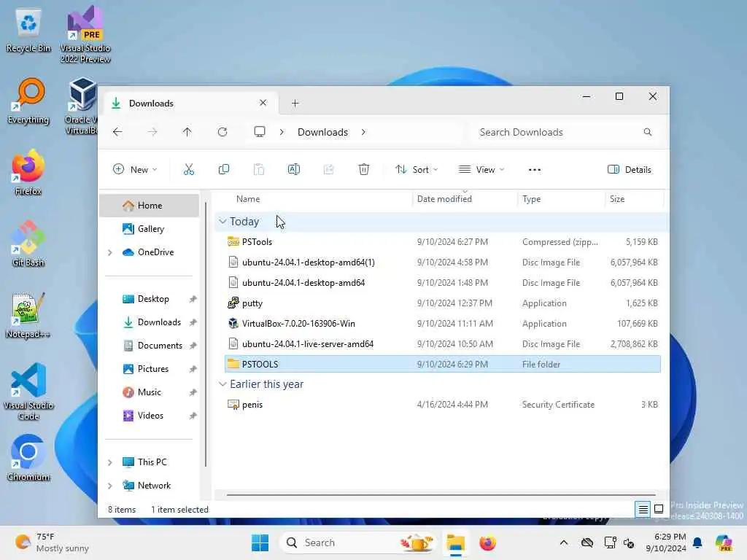The image size is (747, 560).
Task: Click the Share icon in toolbar
Action: pos(329,169)
